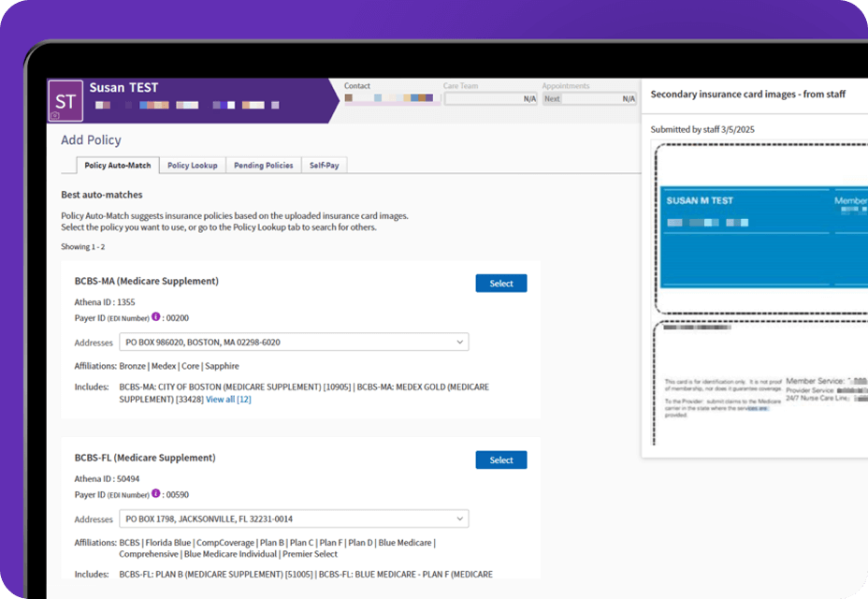Switch to the Policy Lookup tab

[x=193, y=165]
